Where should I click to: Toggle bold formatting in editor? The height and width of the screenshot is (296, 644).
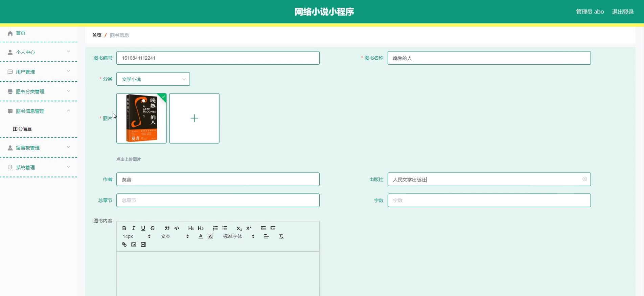(x=124, y=228)
